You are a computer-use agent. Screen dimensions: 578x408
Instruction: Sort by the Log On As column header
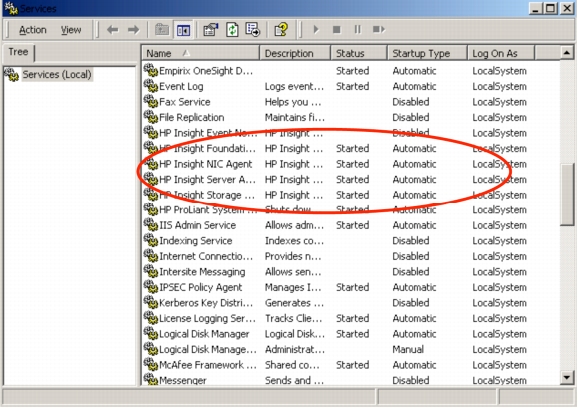pyautogui.click(x=501, y=53)
